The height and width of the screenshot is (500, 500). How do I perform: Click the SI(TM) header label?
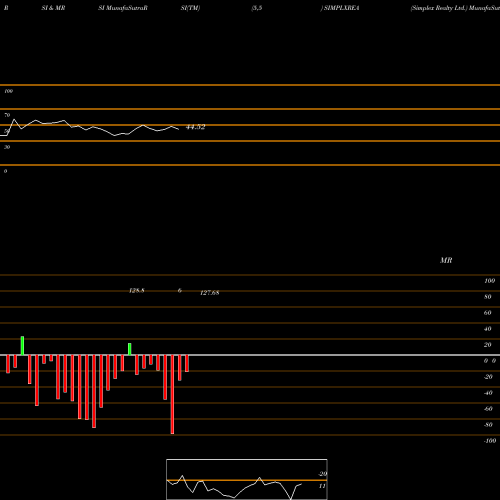(190, 8)
